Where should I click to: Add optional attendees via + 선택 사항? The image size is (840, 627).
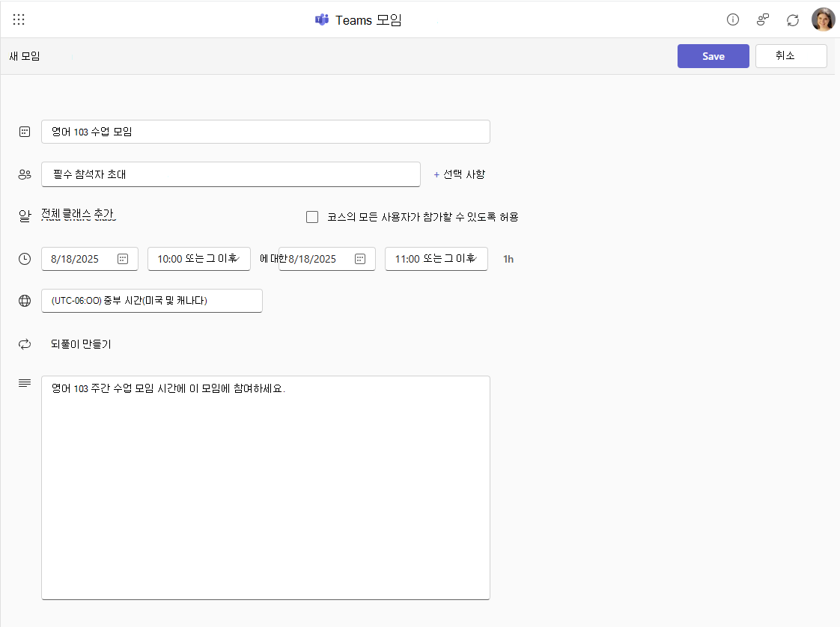[459, 174]
